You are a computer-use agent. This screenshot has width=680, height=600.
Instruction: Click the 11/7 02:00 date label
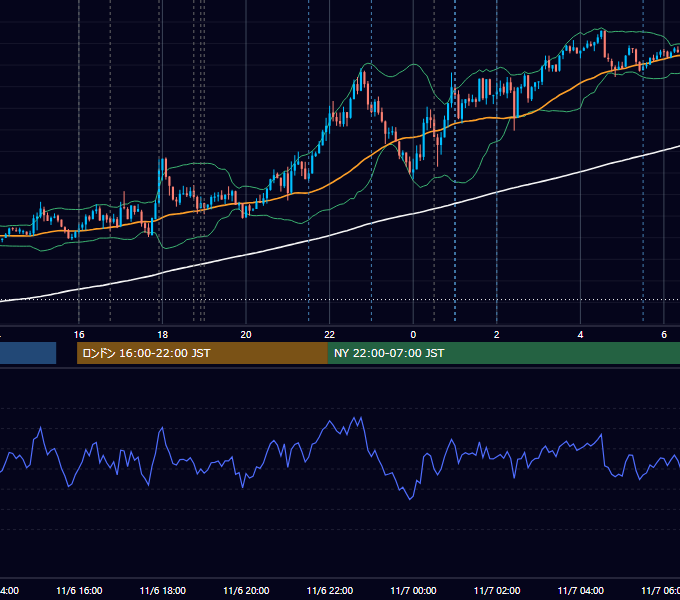(497, 590)
